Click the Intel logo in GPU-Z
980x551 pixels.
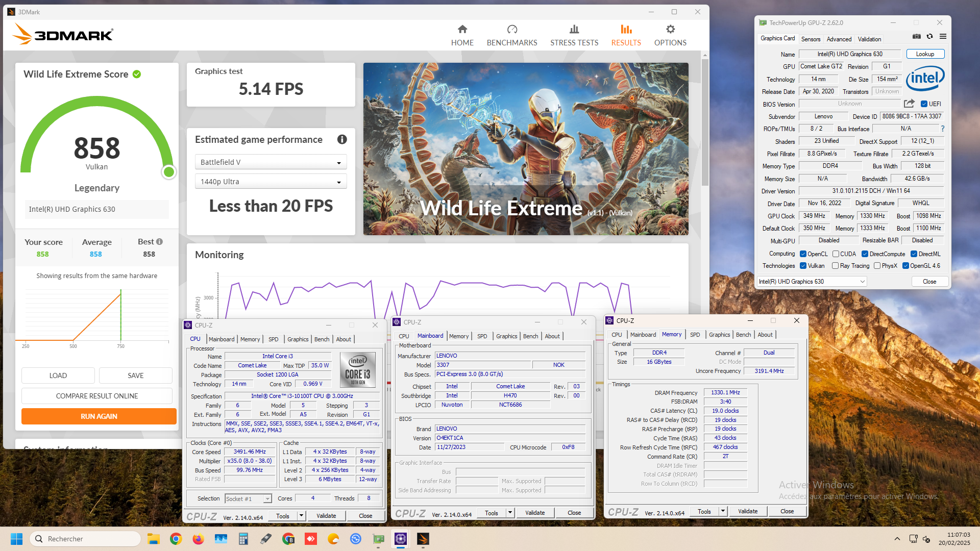click(x=925, y=78)
